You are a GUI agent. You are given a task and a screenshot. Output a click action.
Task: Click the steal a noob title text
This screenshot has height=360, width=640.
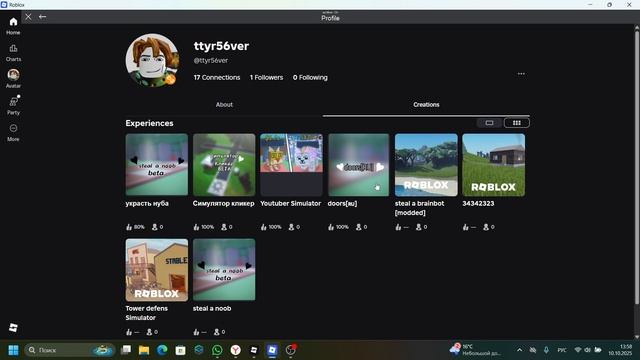(x=212, y=309)
